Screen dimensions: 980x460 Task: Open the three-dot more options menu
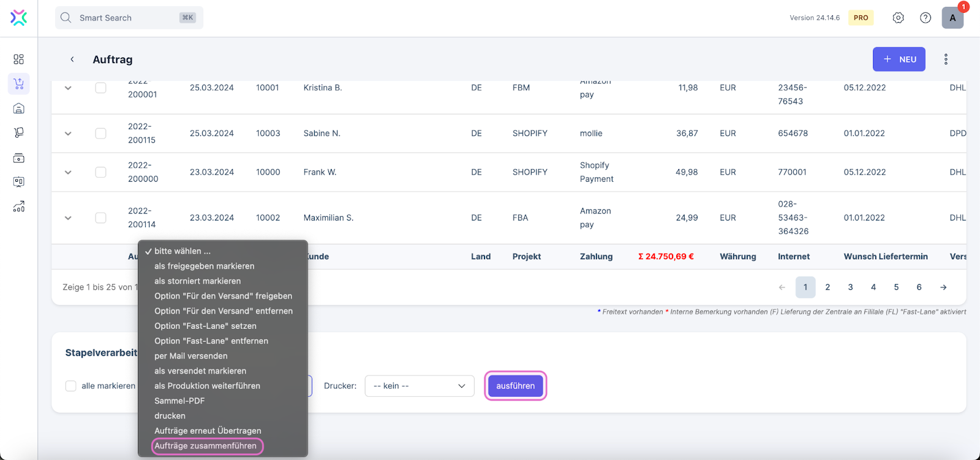[x=946, y=59]
